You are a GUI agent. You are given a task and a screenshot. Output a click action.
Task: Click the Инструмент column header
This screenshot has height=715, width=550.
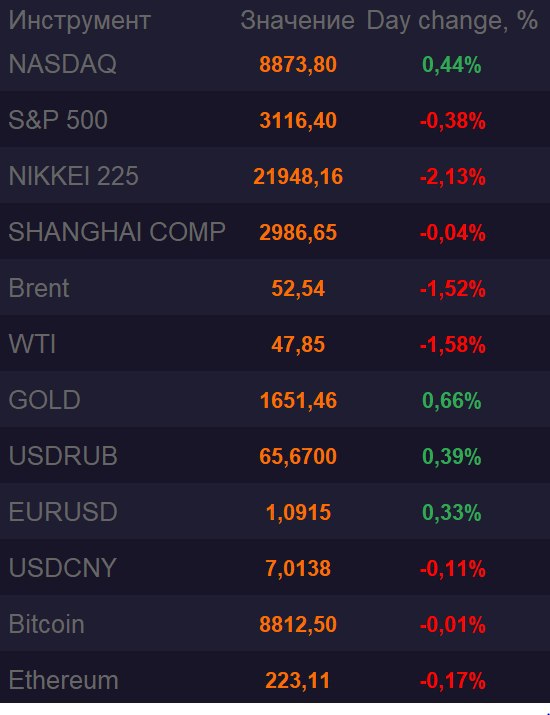79,21
